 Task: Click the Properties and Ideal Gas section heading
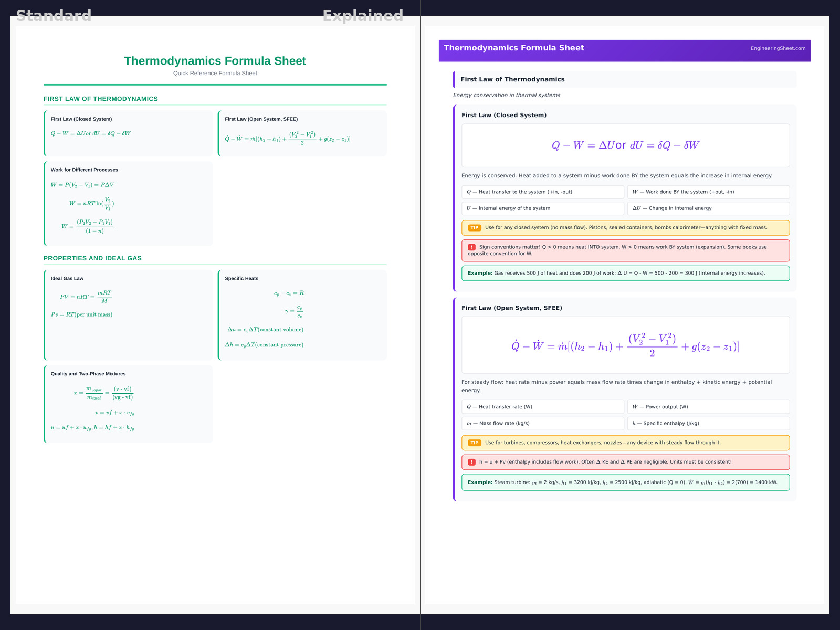pyautogui.click(x=92, y=258)
